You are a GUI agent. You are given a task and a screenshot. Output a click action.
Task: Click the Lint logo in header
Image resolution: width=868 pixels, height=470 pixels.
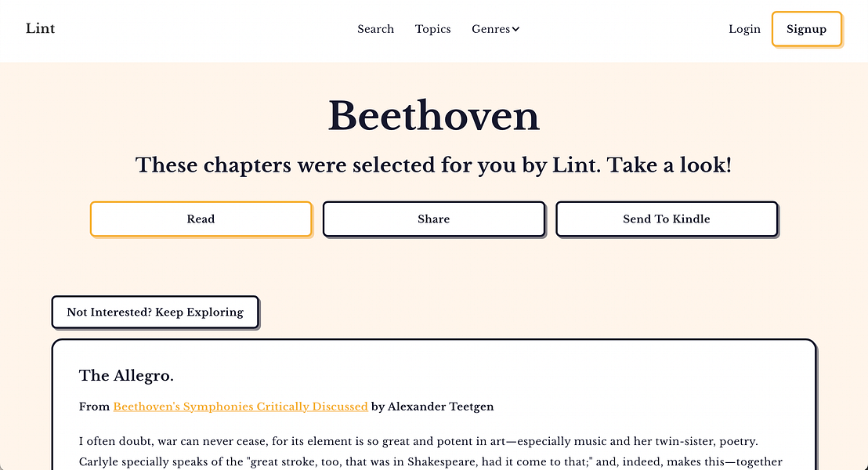40,29
